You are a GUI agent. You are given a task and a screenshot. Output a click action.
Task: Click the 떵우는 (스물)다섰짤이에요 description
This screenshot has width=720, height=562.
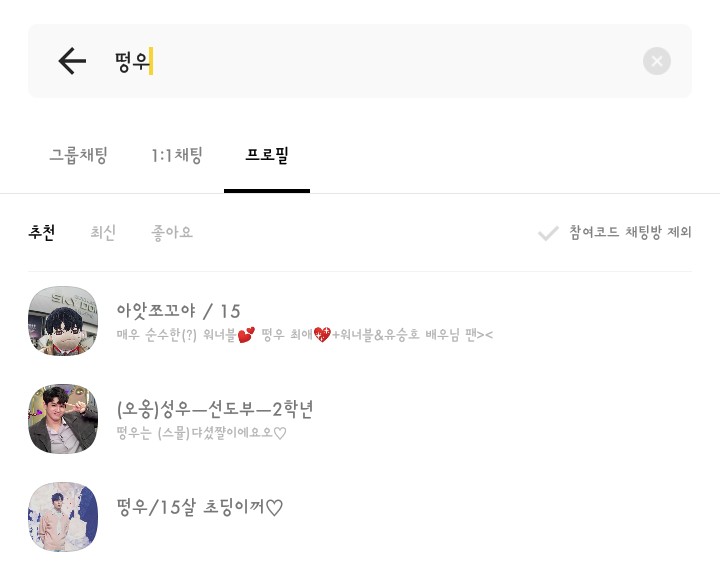pos(202,433)
